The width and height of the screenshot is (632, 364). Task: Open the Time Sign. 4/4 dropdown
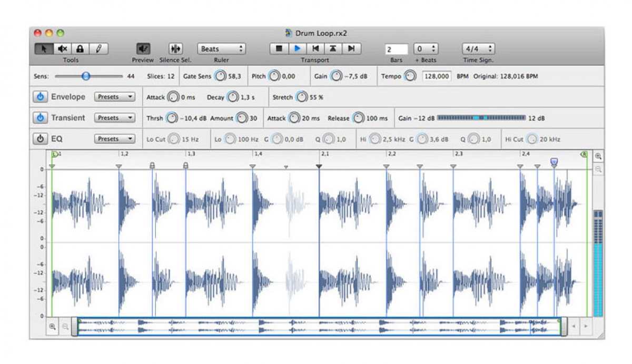(478, 49)
